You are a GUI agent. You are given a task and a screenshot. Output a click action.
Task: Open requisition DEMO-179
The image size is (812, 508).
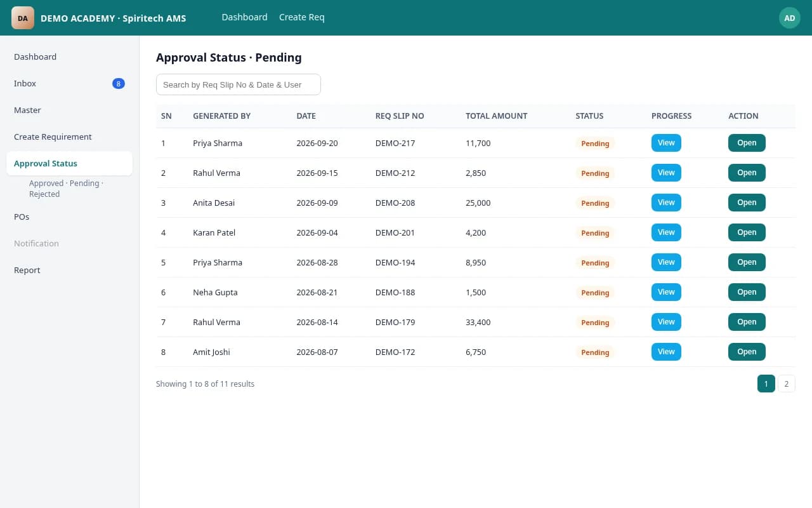pos(747,322)
